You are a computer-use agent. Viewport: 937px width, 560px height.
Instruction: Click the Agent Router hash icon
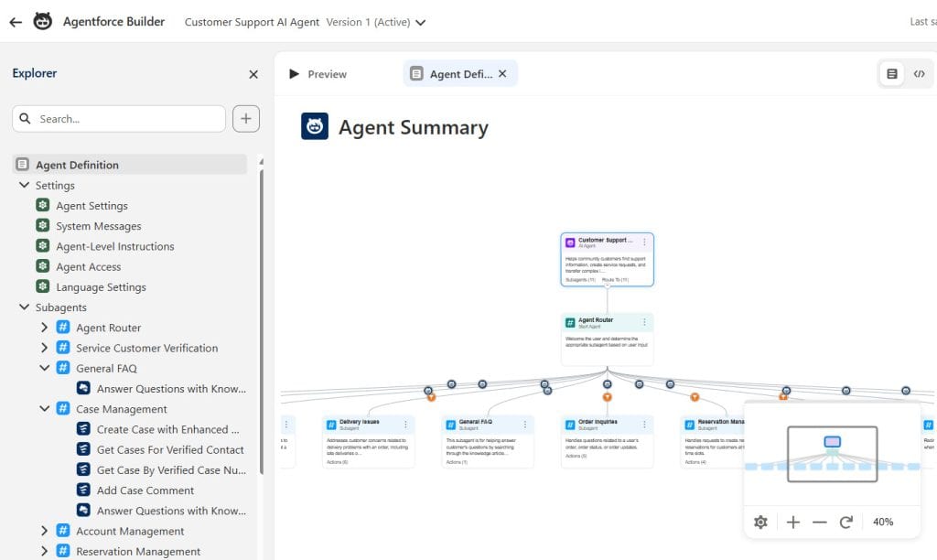pyautogui.click(x=63, y=327)
